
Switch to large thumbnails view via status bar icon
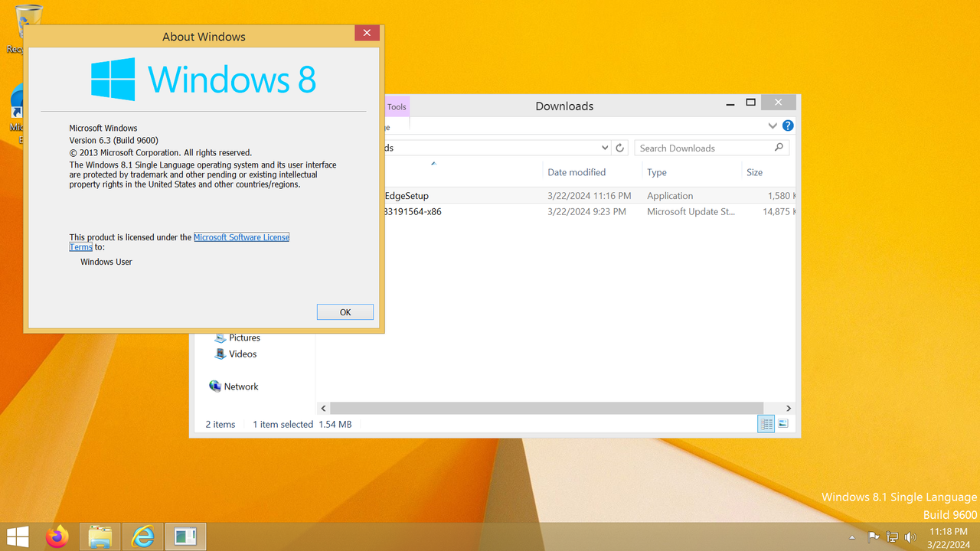point(783,423)
